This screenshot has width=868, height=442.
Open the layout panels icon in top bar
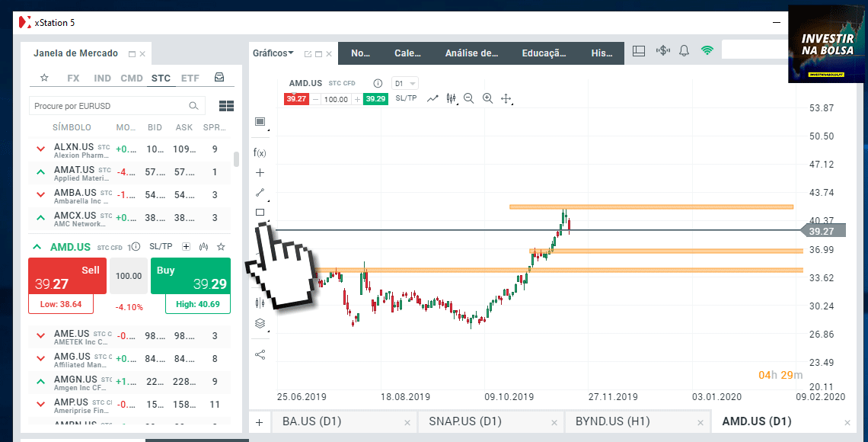tap(639, 51)
